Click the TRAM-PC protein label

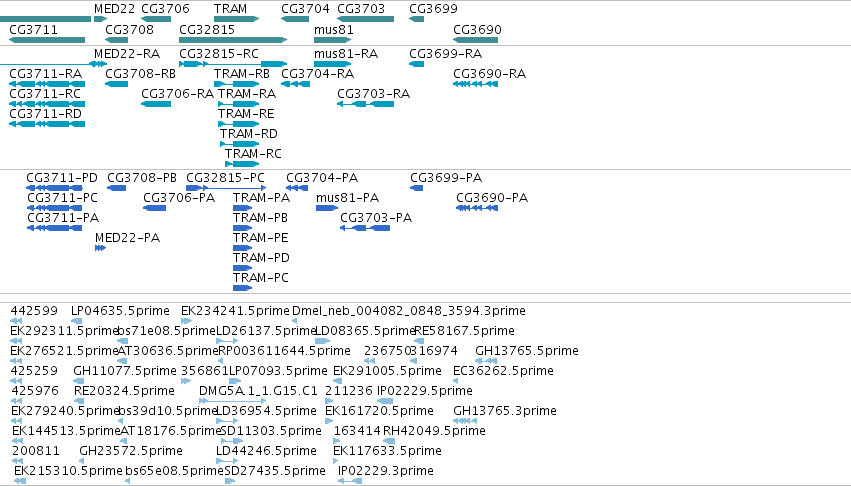pyautogui.click(x=261, y=278)
